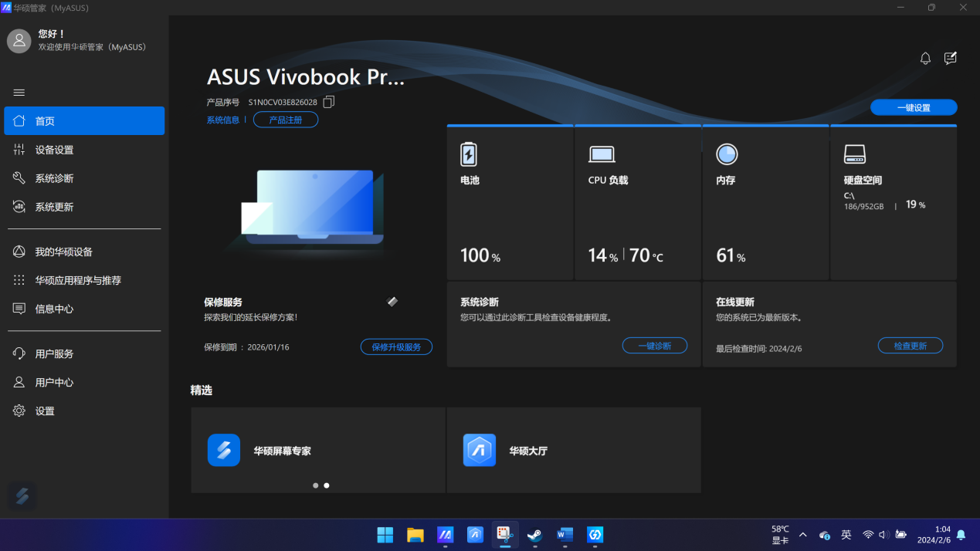Click the MyASUS logo at bottom left
This screenshot has height=551, width=980.
[22, 496]
